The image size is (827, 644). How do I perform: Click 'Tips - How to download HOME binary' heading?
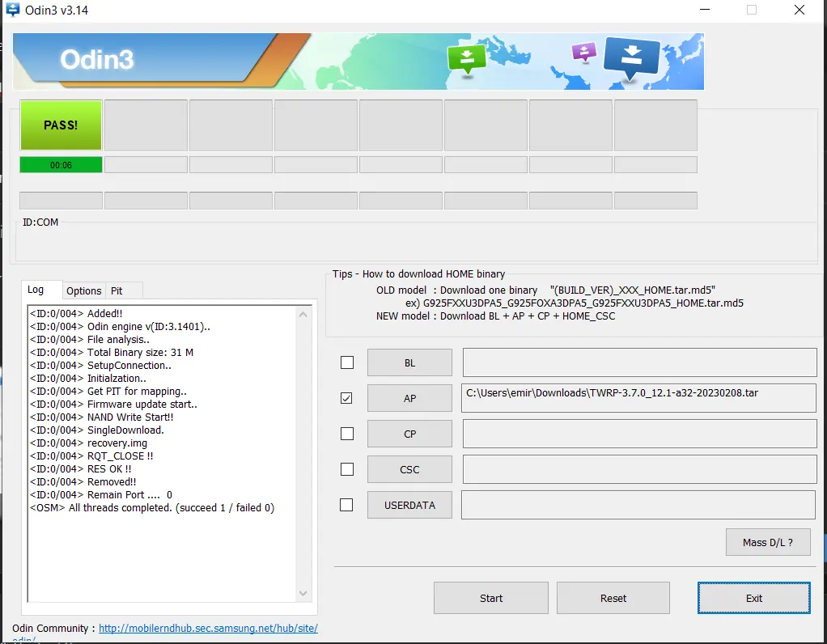(418, 273)
